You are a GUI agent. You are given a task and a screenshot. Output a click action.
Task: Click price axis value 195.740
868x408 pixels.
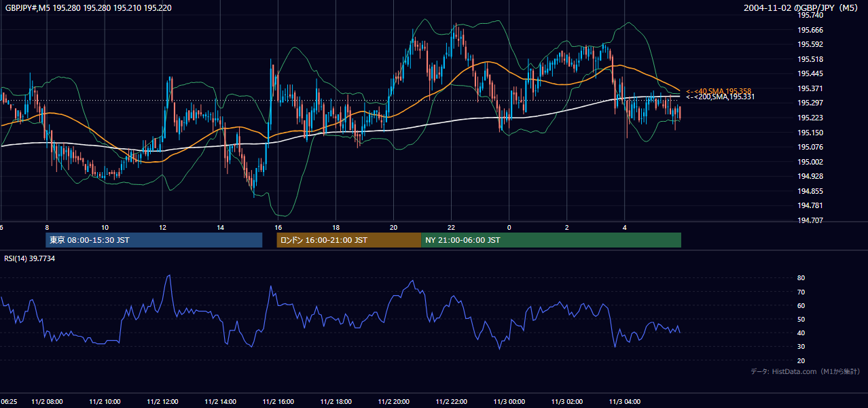[x=810, y=15]
